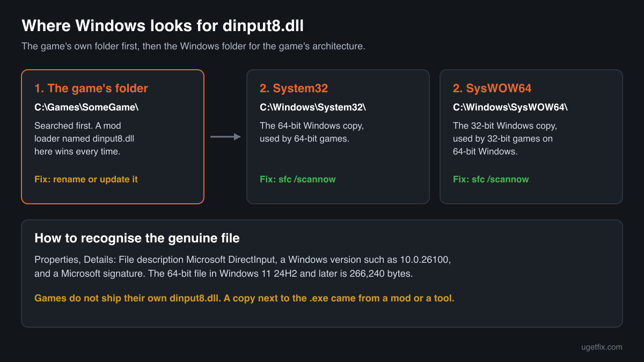Click the line '64-bit Windows.' in the SysWOW64 card
This screenshot has height=362, width=644.
[x=485, y=151]
